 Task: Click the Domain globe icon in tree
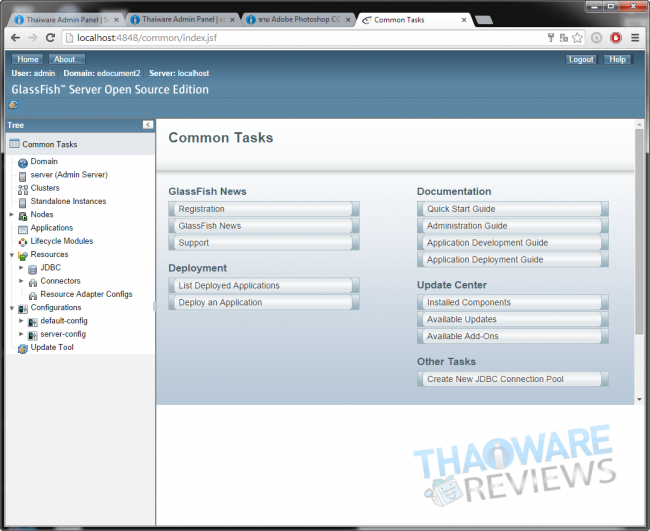23,162
